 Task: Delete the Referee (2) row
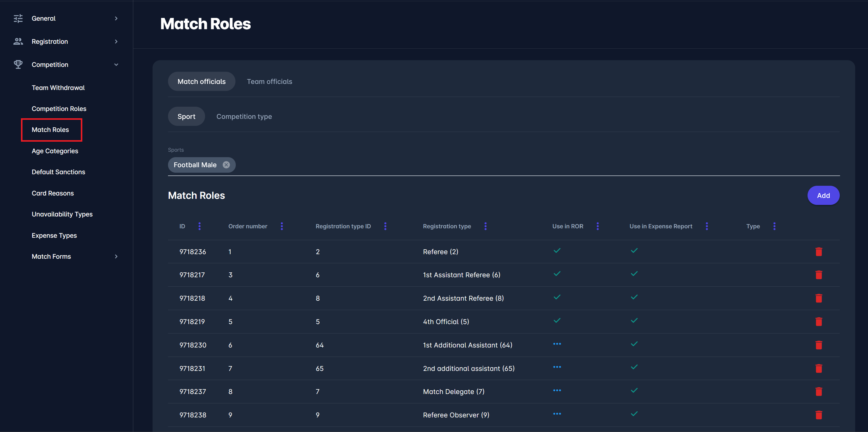(x=818, y=252)
